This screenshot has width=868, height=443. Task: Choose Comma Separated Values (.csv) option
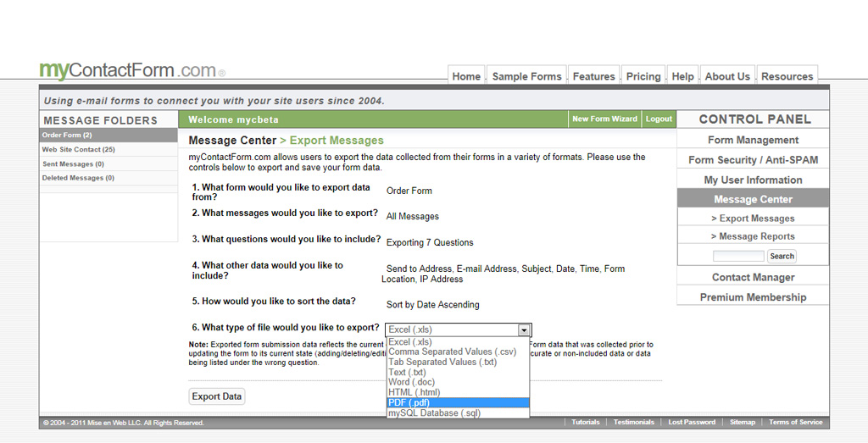[x=458, y=352]
